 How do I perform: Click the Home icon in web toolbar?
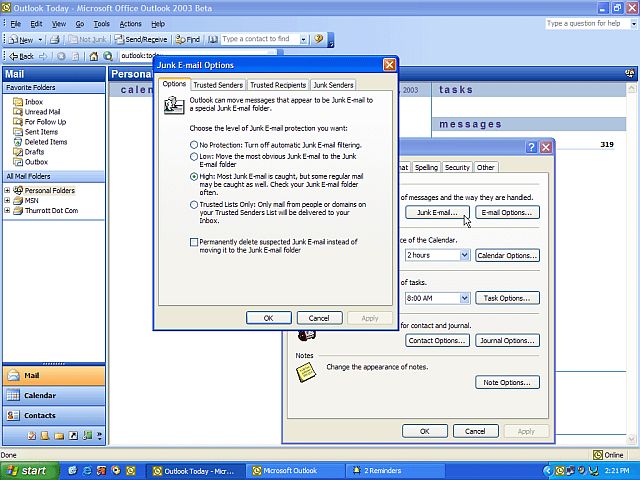point(94,56)
